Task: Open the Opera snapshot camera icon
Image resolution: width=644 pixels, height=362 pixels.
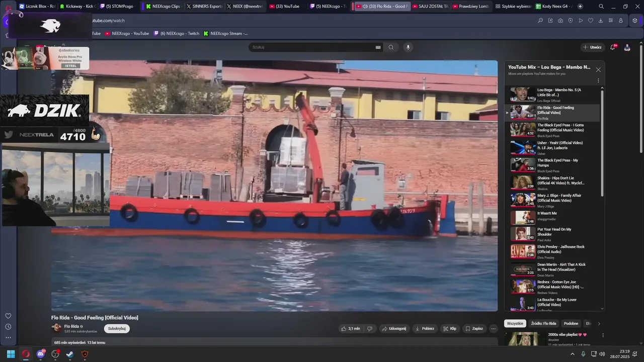Action: coord(560,21)
